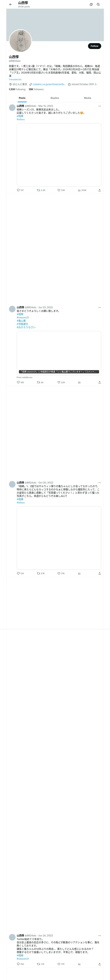Screen dimensions: 110x980
Task: Reply to the Mar 15, 2023 post
Action: click(x=20, y=190)
